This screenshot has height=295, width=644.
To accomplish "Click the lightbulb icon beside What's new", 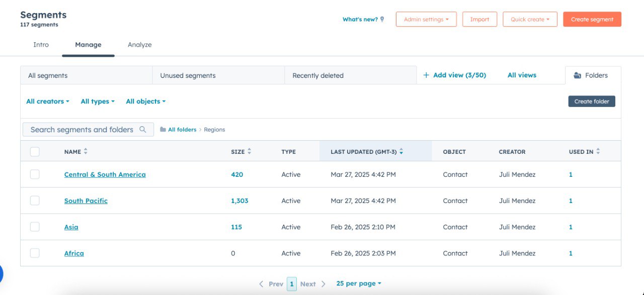I will 382,20.
